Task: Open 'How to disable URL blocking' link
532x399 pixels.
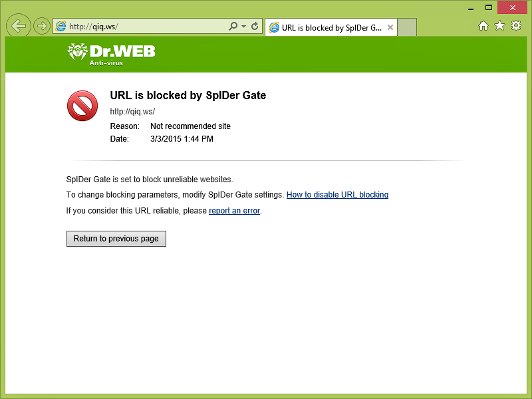Action: point(337,195)
